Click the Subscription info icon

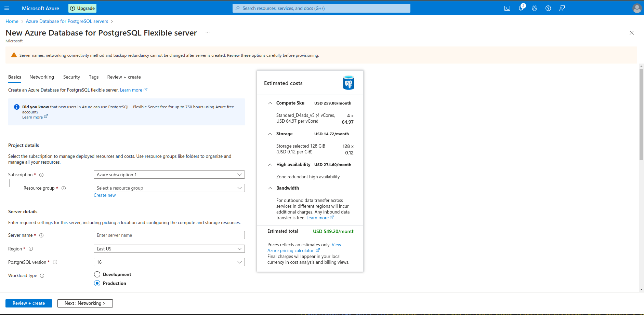tap(41, 175)
